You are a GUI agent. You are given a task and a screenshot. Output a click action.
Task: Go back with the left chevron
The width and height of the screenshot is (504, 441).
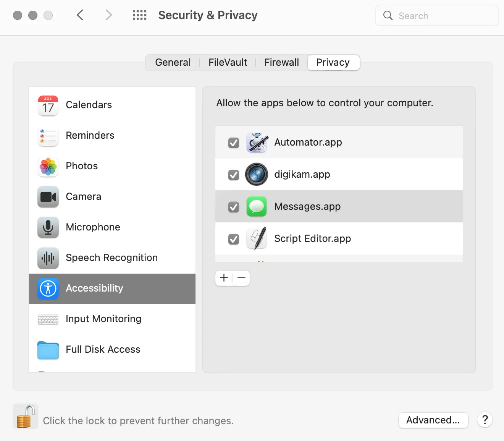pyautogui.click(x=80, y=15)
